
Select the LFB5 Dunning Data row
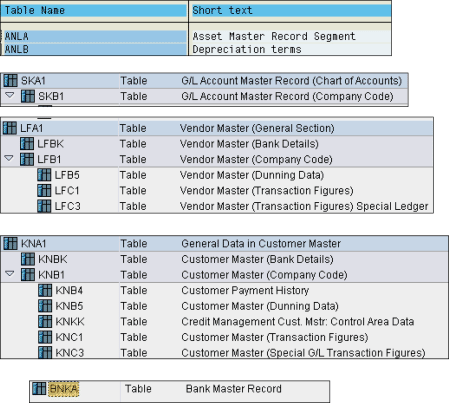pos(217,175)
